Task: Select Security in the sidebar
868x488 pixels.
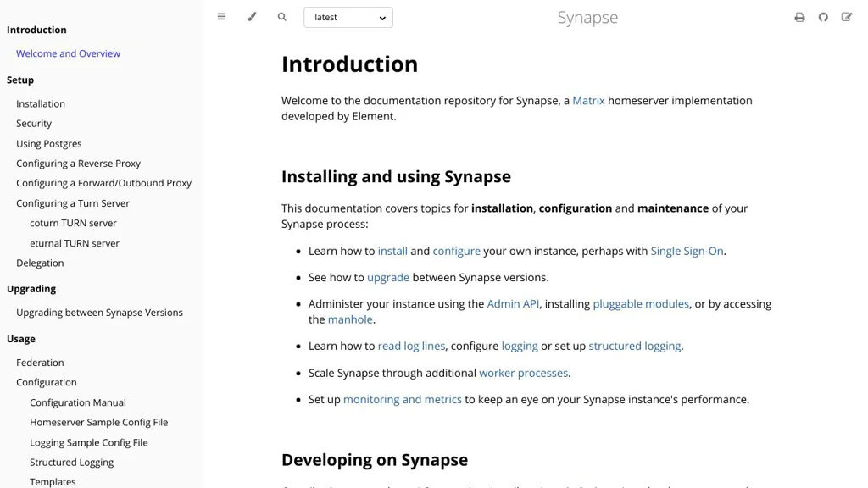Action: coord(34,124)
